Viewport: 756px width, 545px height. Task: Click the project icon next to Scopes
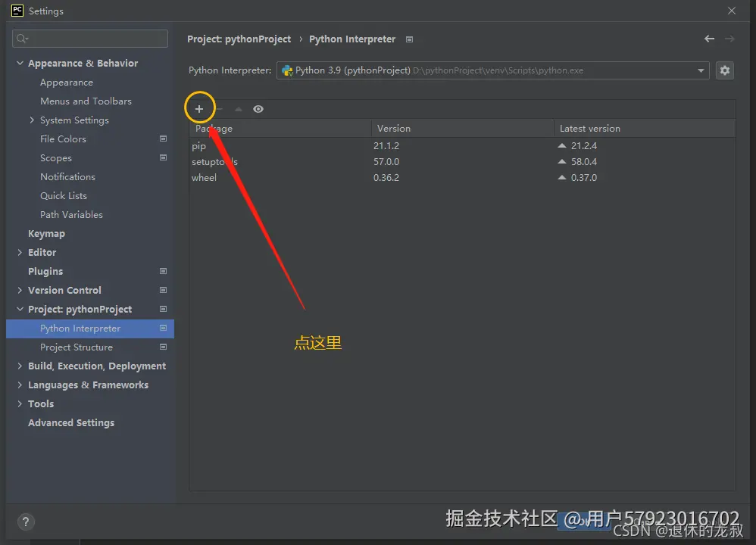coord(164,157)
